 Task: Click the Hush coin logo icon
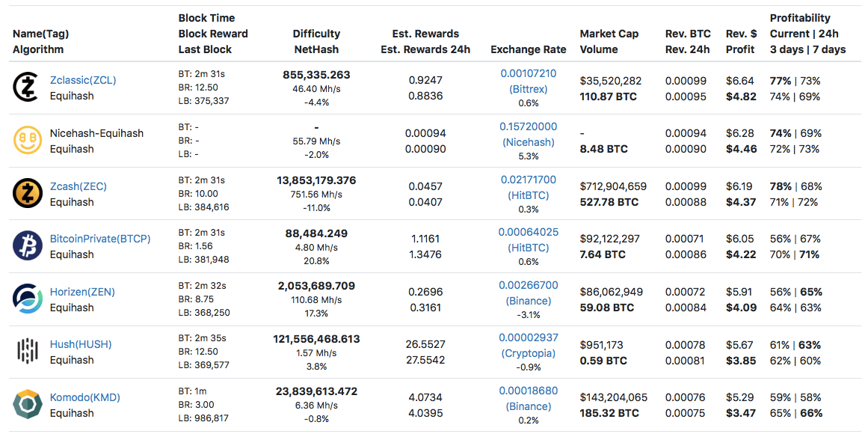tap(28, 352)
